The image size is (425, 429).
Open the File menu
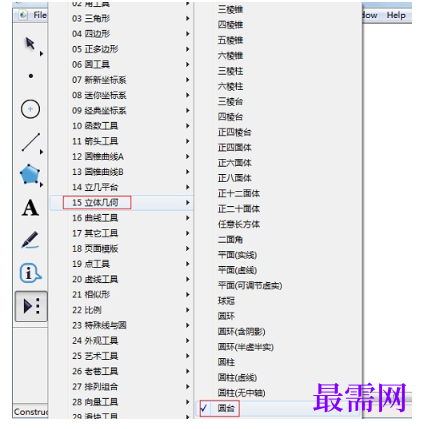(39, 15)
